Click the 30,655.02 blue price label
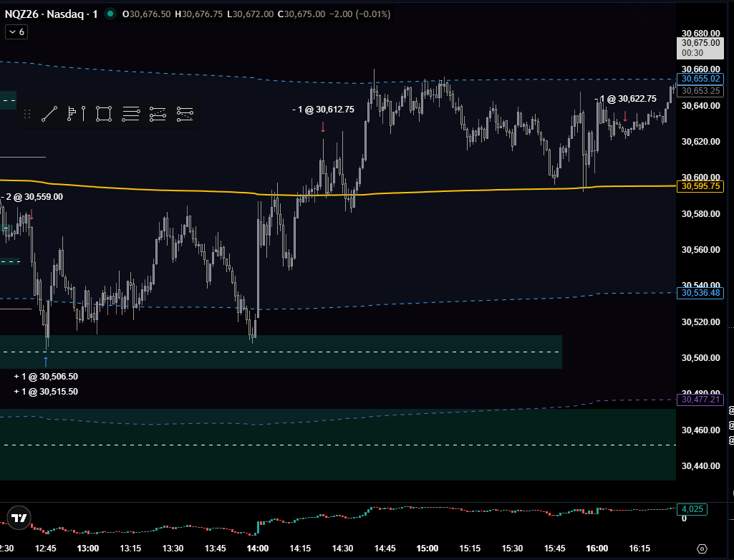 pos(700,79)
